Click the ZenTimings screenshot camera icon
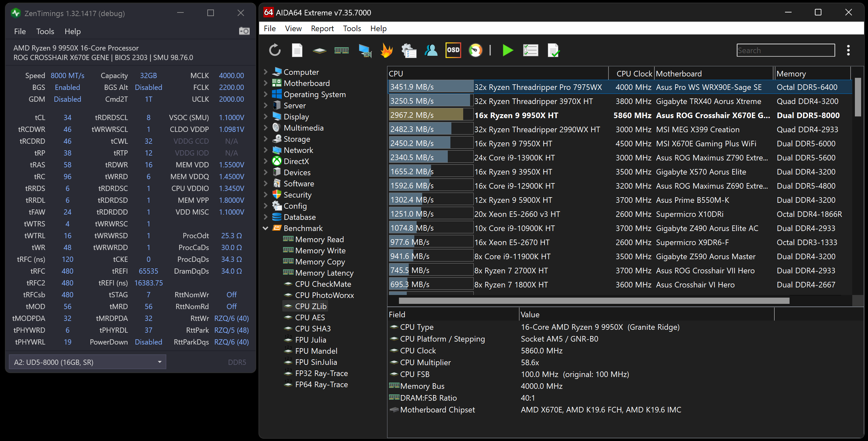Screen dimensions: 868x441 click(x=244, y=31)
